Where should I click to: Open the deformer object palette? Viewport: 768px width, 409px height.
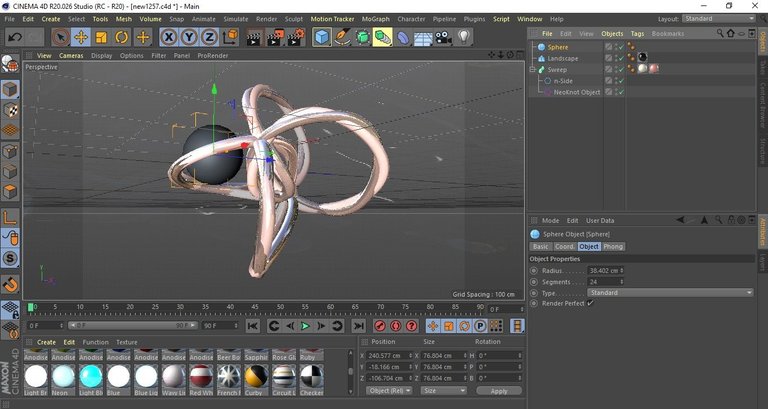403,37
